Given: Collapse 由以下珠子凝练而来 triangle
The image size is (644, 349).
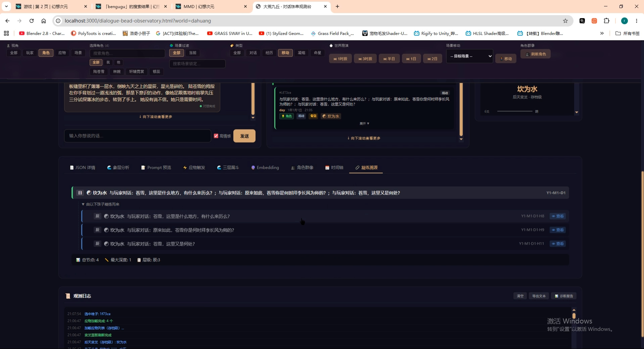Looking at the screenshot, I should click(83, 204).
